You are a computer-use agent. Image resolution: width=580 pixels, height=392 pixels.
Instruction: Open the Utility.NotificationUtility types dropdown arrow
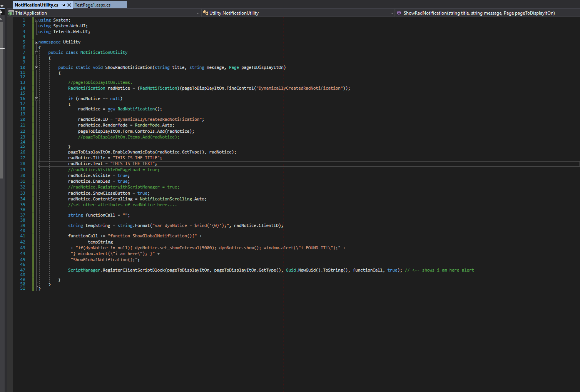pyautogui.click(x=392, y=13)
